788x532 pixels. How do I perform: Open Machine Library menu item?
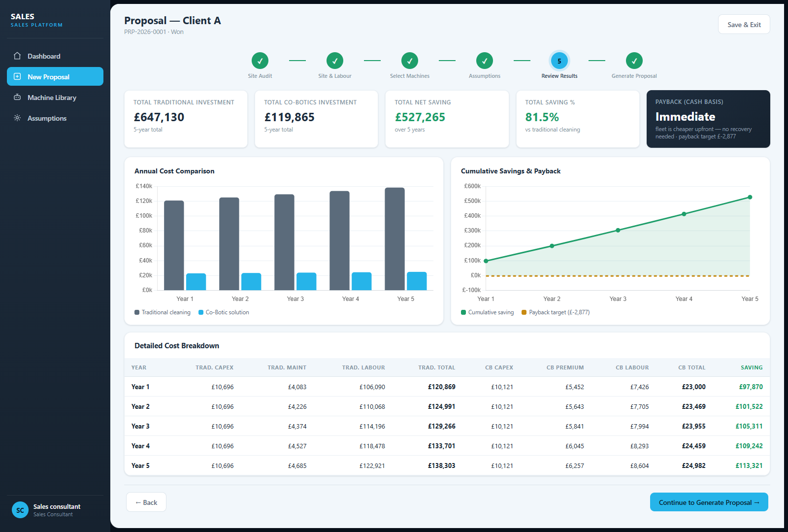click(55, 97)
